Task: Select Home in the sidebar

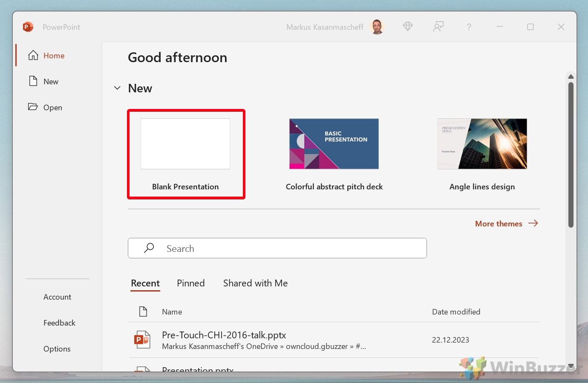Action: coord(54,56)
